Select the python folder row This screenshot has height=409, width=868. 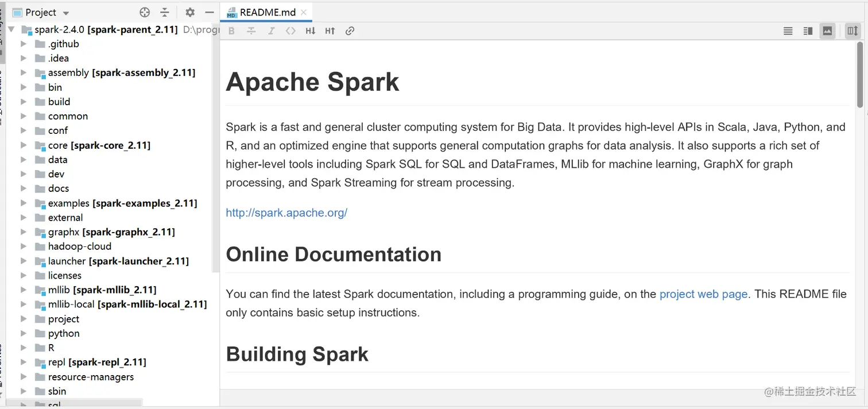113,334
